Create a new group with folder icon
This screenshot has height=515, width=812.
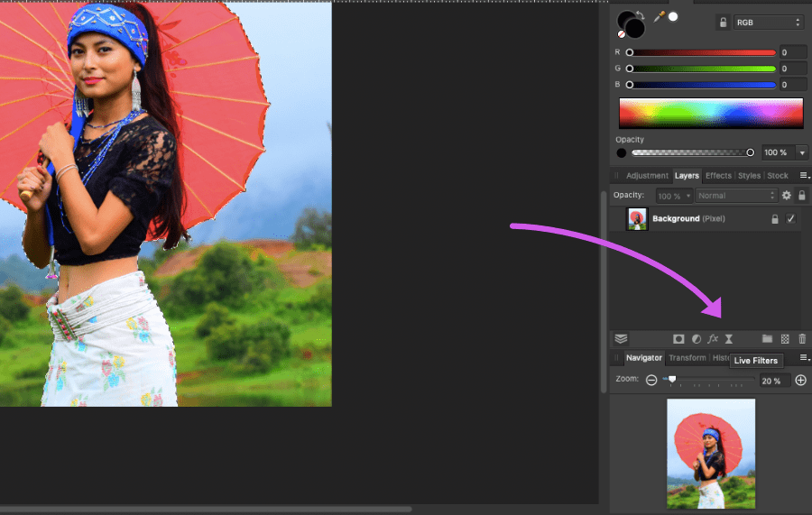[767, 339]
